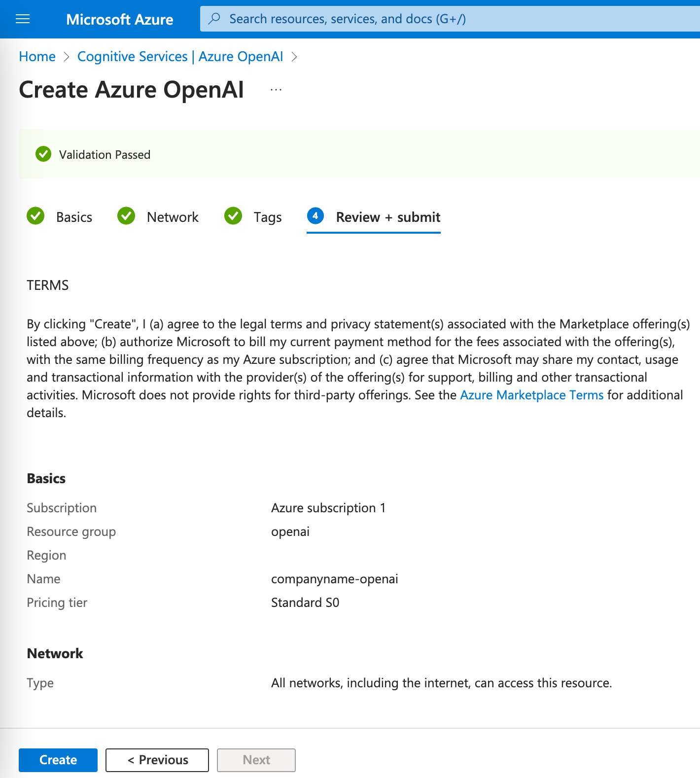Click the search magnifier icon
Viewport: 700px width, 778px height.
pos(214,19)
